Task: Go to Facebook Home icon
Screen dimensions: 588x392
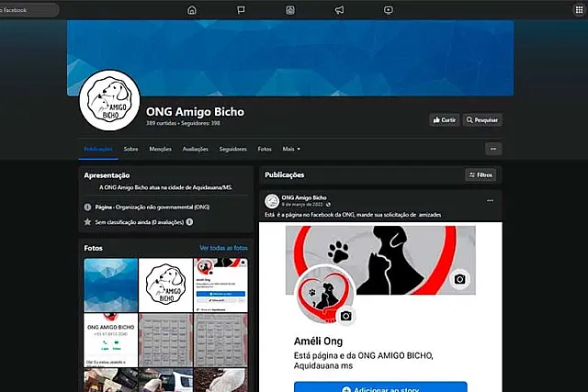Action: 192,10
